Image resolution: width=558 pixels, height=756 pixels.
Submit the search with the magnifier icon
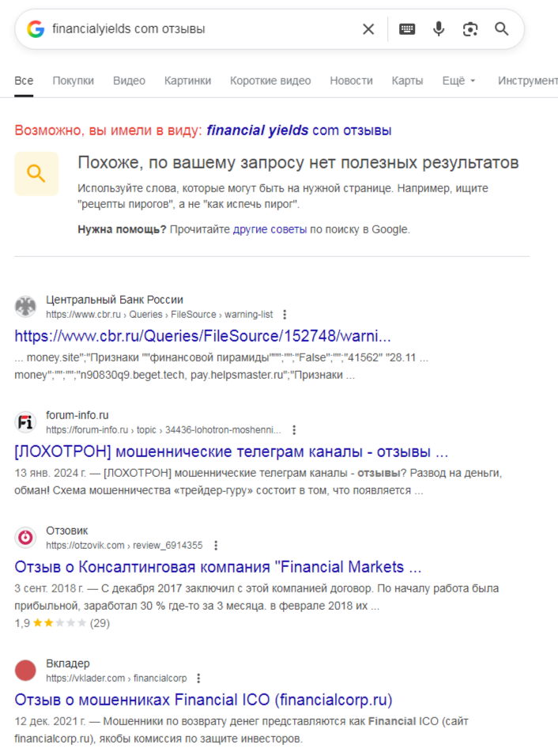(x=502, y=29)
